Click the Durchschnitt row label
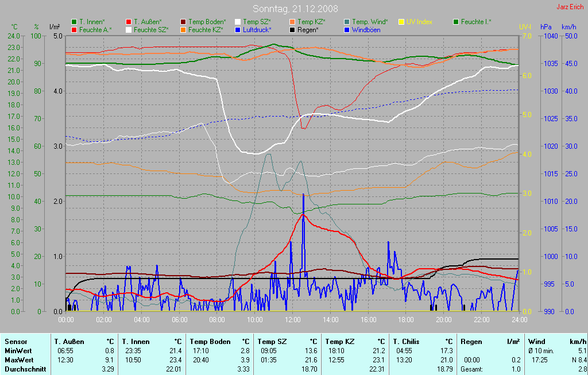588x375 pixels. [x=25, y=369]
